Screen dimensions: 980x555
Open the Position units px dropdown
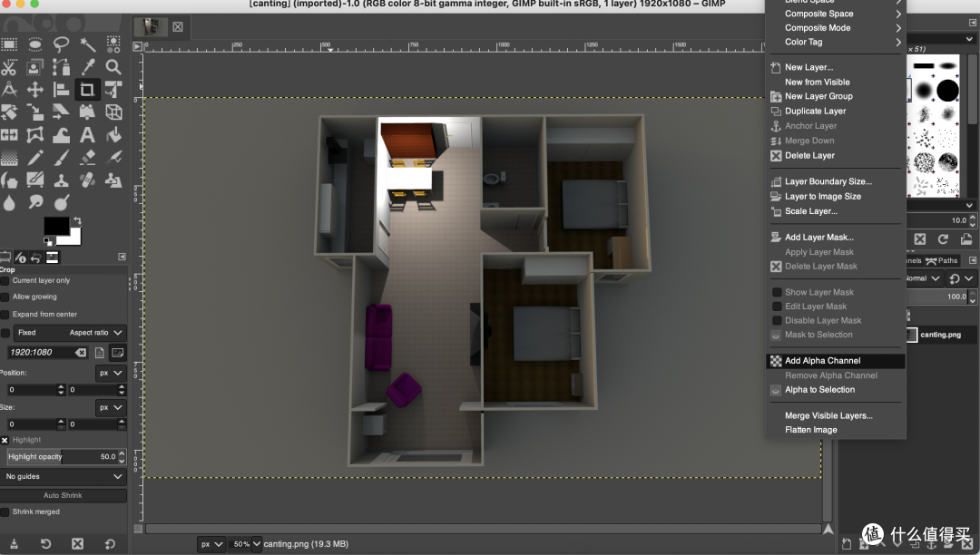click(x=111, y=373)
